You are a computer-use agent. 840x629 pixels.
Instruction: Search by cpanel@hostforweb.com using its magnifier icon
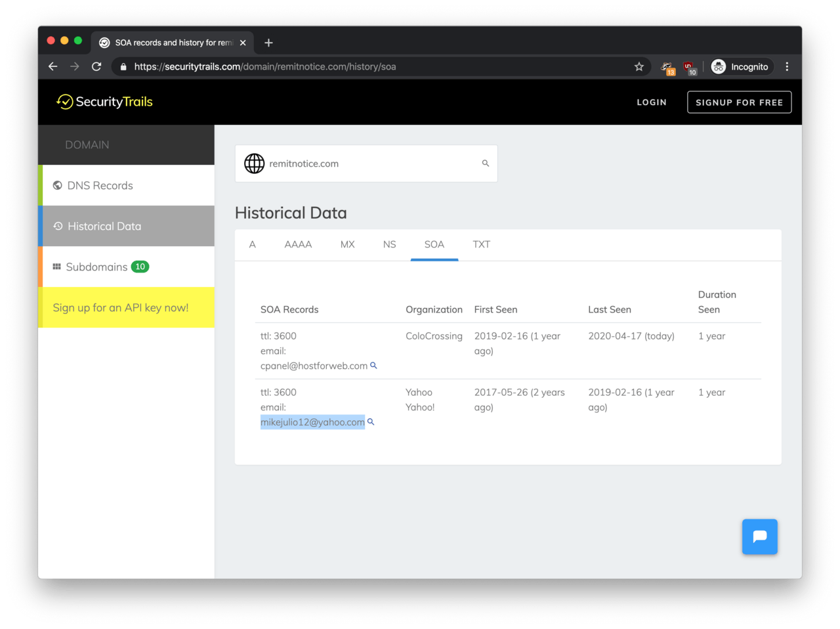[x=373, y=365]
